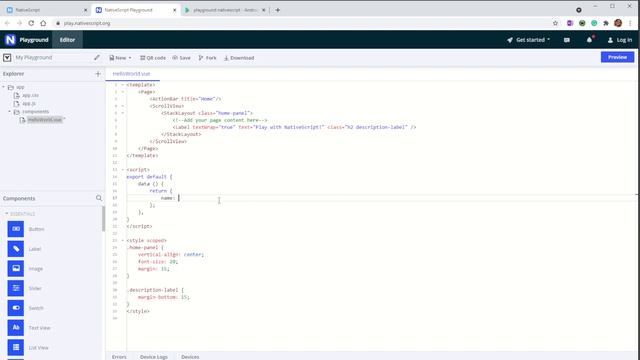This screenshot has height=360, width=640.
Task: Open the Get started dropdown
Action: pos(529,40)
